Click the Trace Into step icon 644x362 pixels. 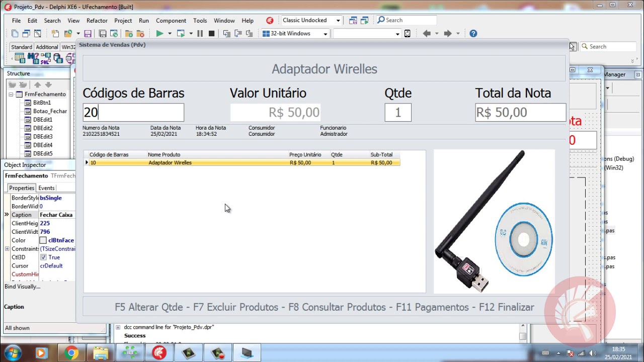(x=226, y=34)
